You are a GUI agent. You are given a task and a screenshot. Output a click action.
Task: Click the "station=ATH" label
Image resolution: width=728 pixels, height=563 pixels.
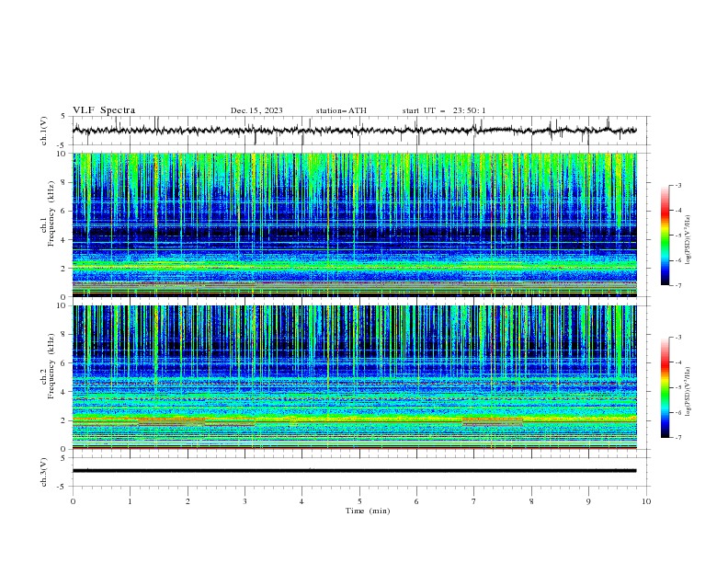[x=341, y=110]
